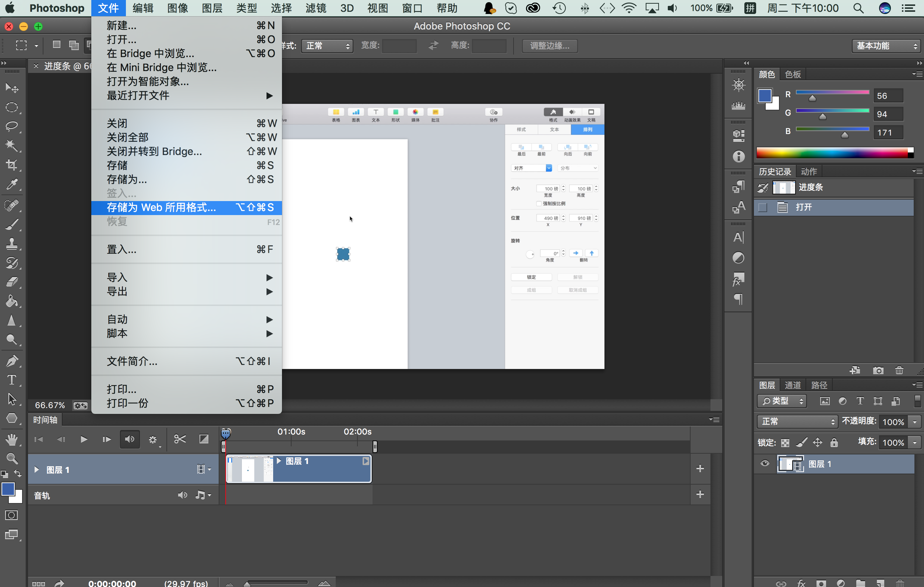Select the Eyedropper tool
924x587 pixels.
click(x=11, y=184)
